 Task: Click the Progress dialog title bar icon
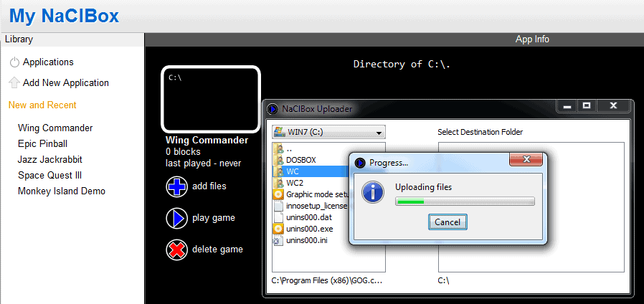pos(360,163)
